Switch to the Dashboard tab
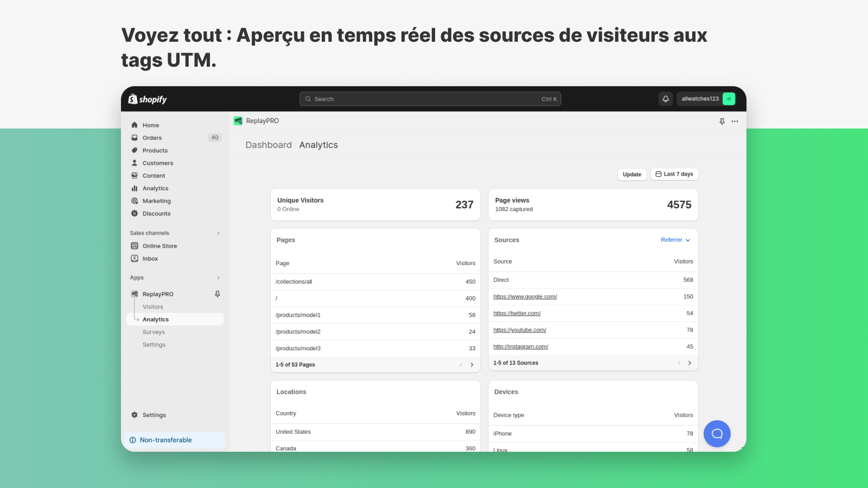The image size is (868, 488). pyautogui.click(x=269, y=145)
